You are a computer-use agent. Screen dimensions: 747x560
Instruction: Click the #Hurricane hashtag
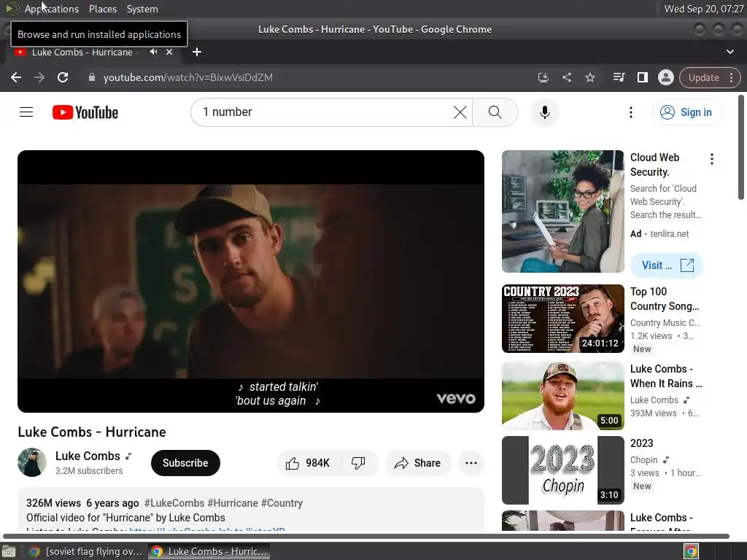pos(233,503)
